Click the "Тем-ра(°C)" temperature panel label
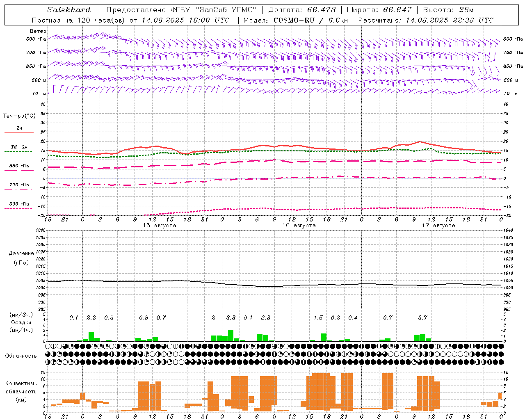 [19, 116]
